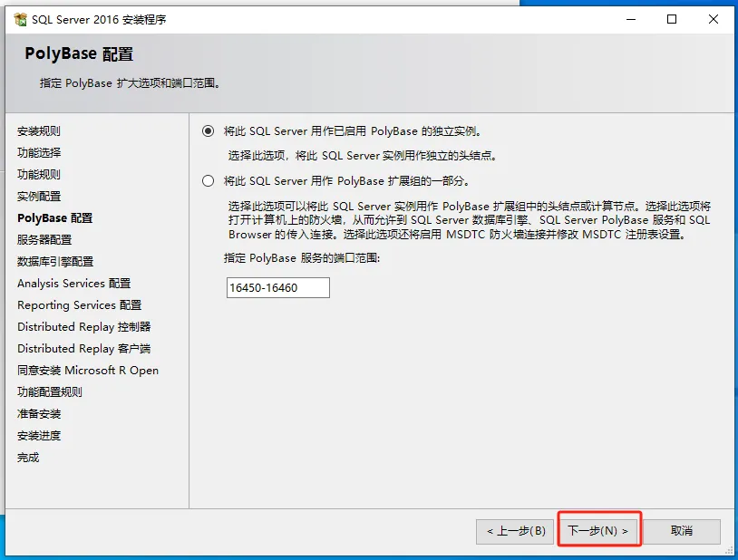Select 同意安装 Microsoft R Open step
The height and width of the screenshot is (560, 738).
(x=88, y=371)
